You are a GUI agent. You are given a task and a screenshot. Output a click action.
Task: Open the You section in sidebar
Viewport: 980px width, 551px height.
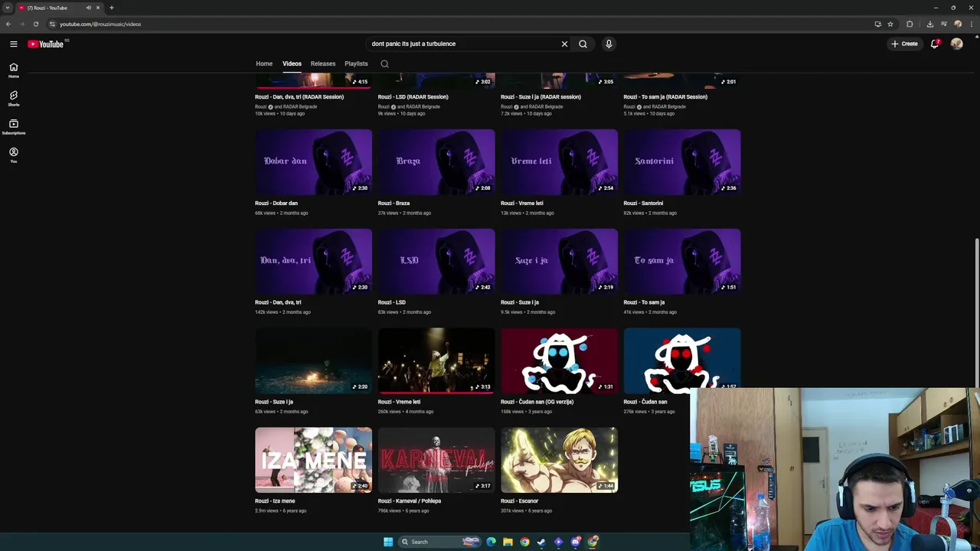[x=13, y=155]
